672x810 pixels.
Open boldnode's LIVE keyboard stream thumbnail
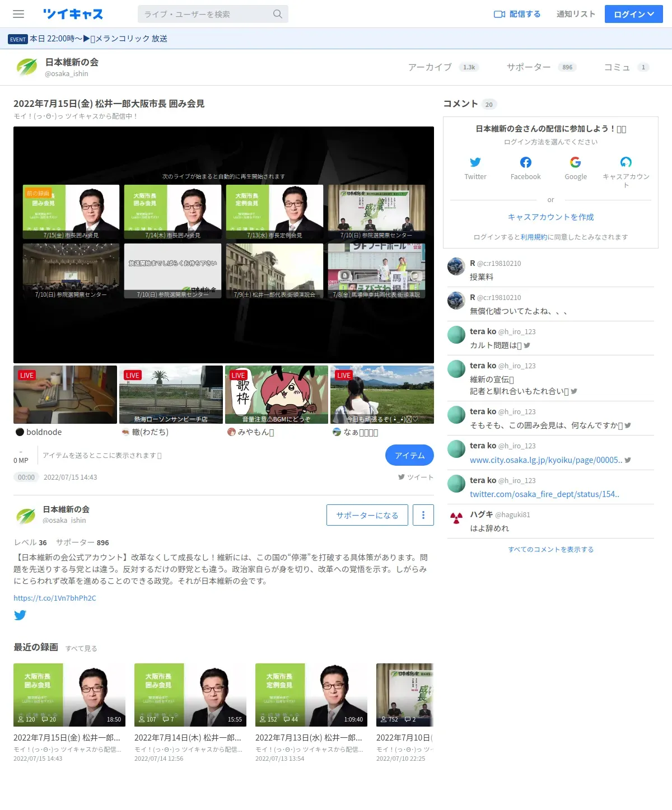(65, 395)
